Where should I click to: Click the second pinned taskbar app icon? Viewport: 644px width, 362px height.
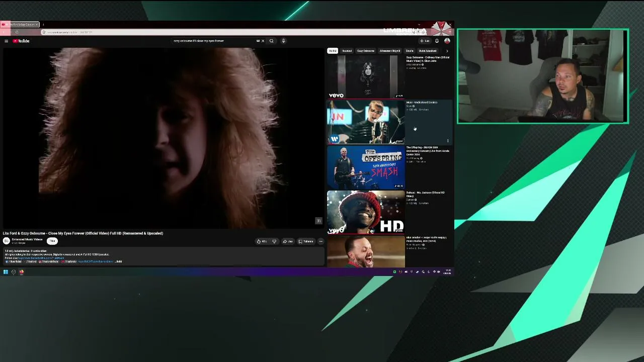point(14,272)
